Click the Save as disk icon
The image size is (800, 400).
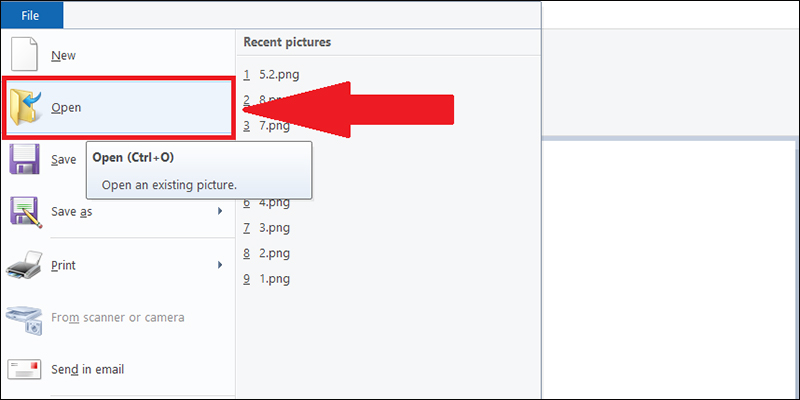coord(24,212)
